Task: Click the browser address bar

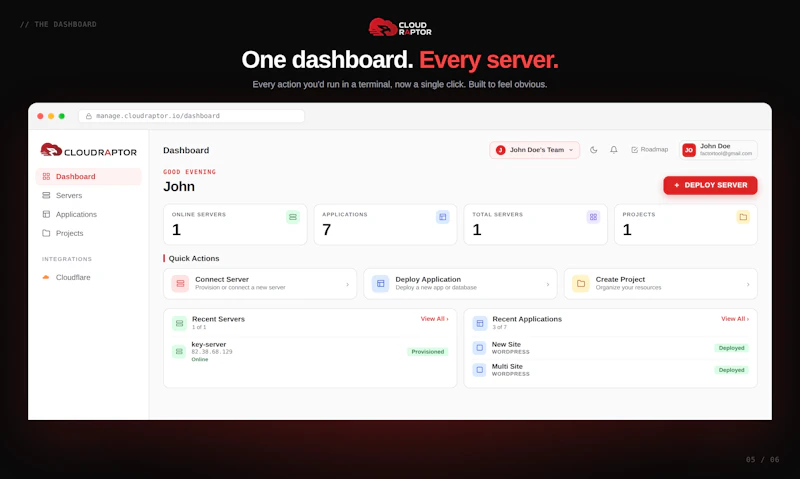Action: click(x=192, y=116)
